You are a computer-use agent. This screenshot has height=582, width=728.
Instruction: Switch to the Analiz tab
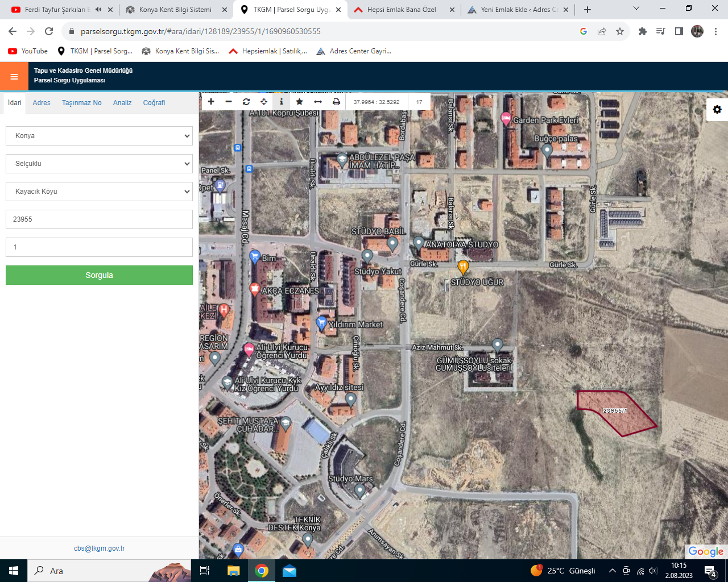pos(122,103)
